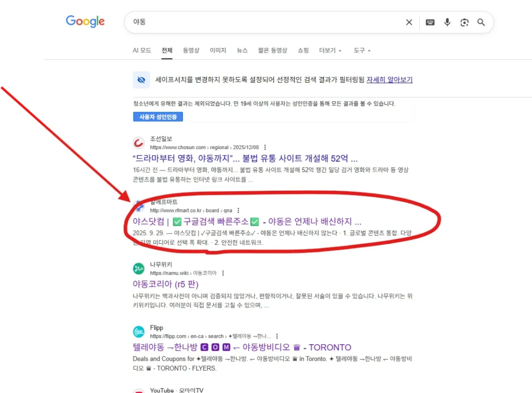532x393 pixels.
Task: Click the 조선일보 favicon on the first result
Action: point(138,142)
